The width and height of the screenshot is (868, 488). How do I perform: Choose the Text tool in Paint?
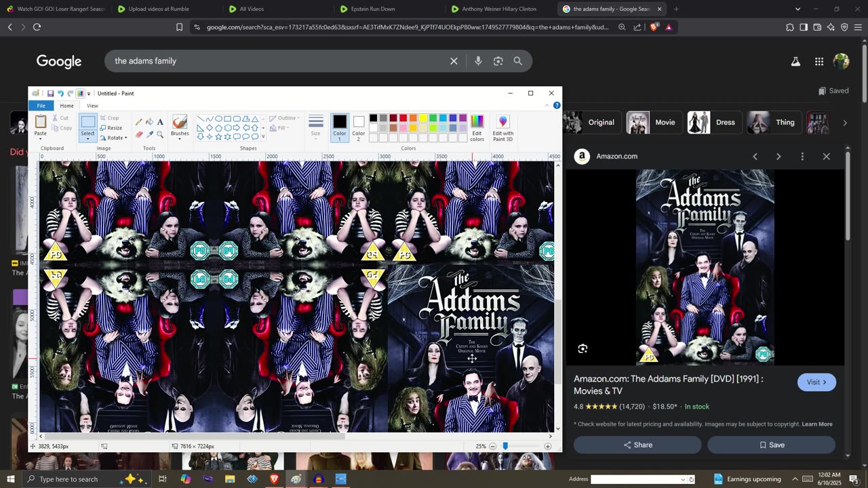[x=160, y=122]
